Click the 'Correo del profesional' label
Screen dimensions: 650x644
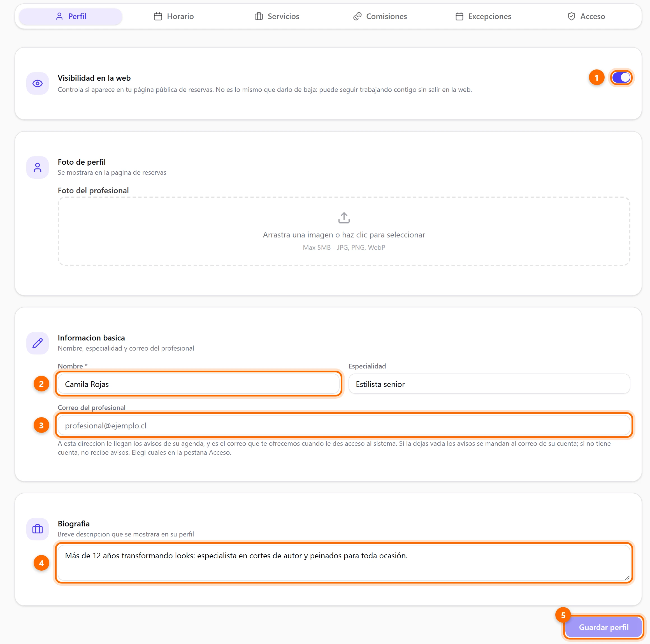click(92, 408)
